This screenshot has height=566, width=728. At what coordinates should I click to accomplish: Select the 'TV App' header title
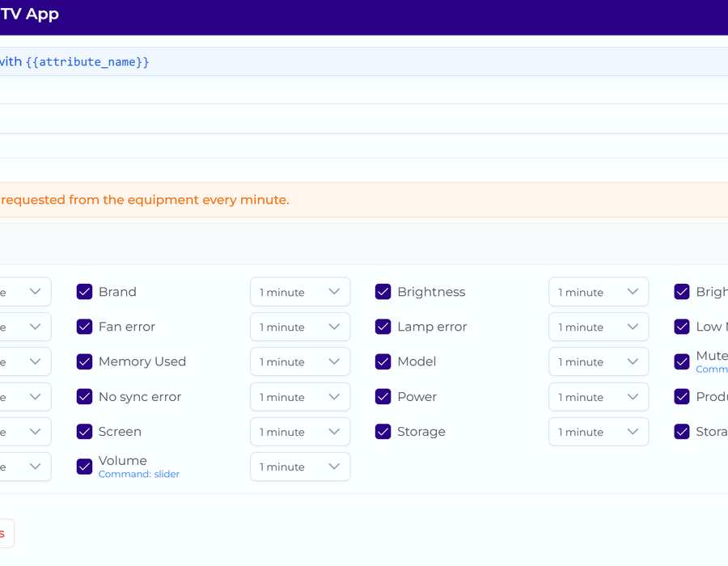tap(30, 14)
